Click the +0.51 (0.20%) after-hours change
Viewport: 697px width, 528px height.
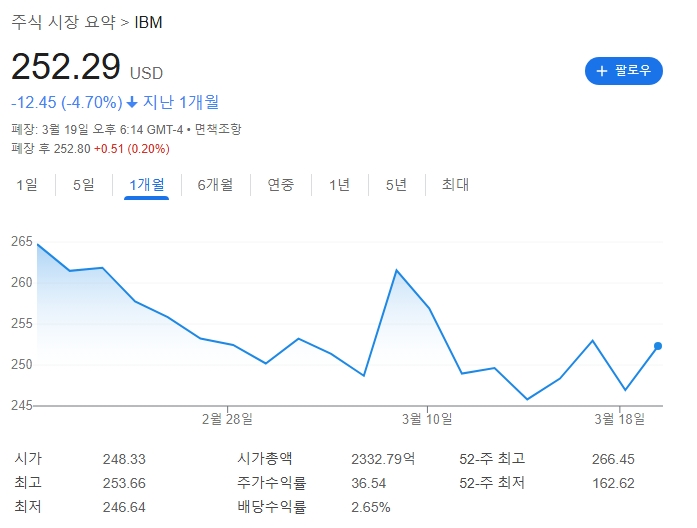(x=132, y=148)
